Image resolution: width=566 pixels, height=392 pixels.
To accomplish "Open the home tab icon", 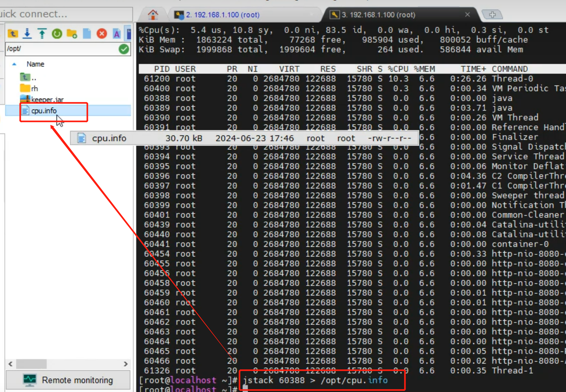I will [153, 15].
